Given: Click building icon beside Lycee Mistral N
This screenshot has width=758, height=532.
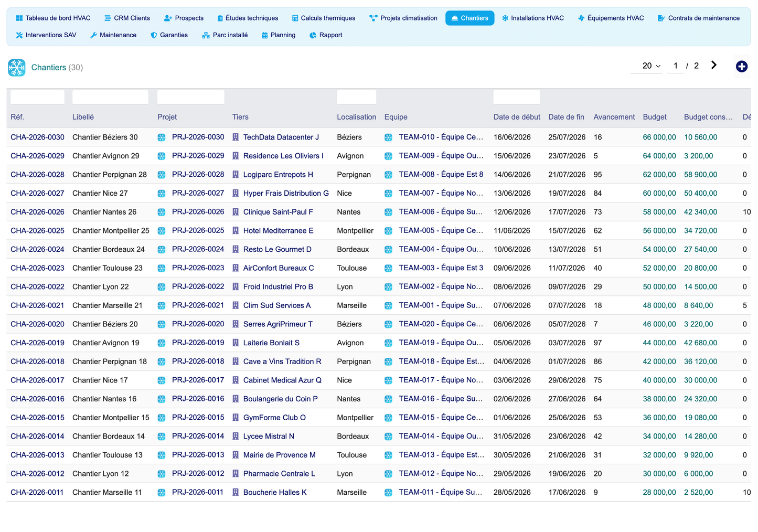Looking at the screenshot, I should (236, 437).
